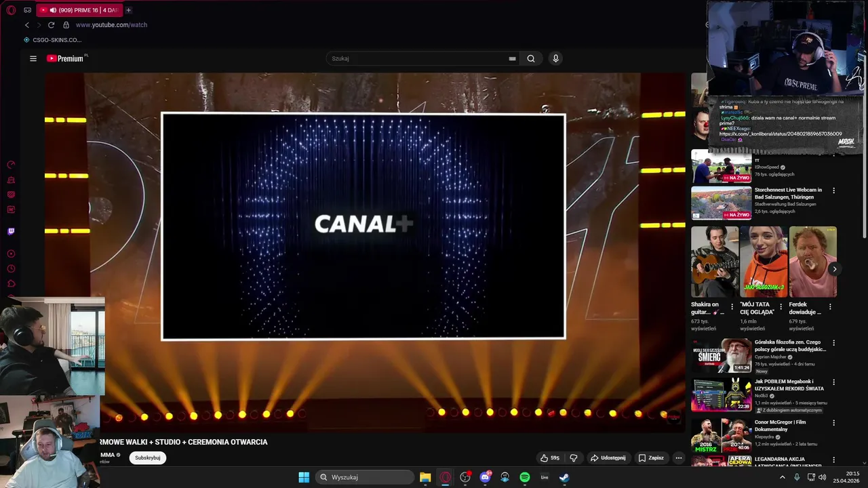This screenshot has height=488, width=868.
Task: Open options for Góralska filozofia video
Action: (x=833, y=343)
